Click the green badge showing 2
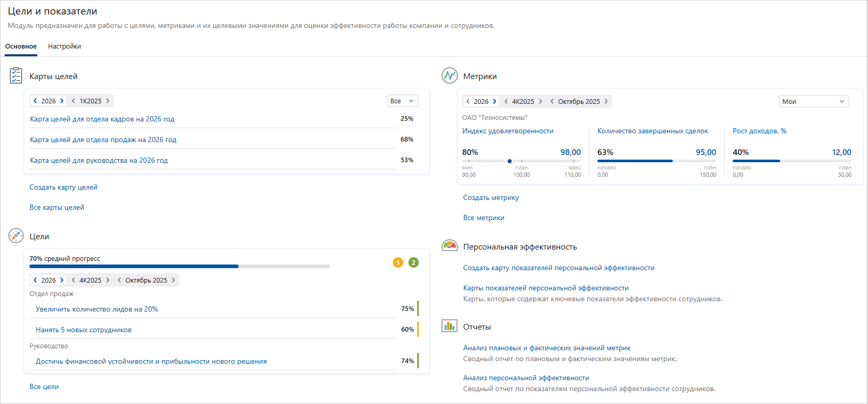The image size is (868, 404). [x=414, y=262]
